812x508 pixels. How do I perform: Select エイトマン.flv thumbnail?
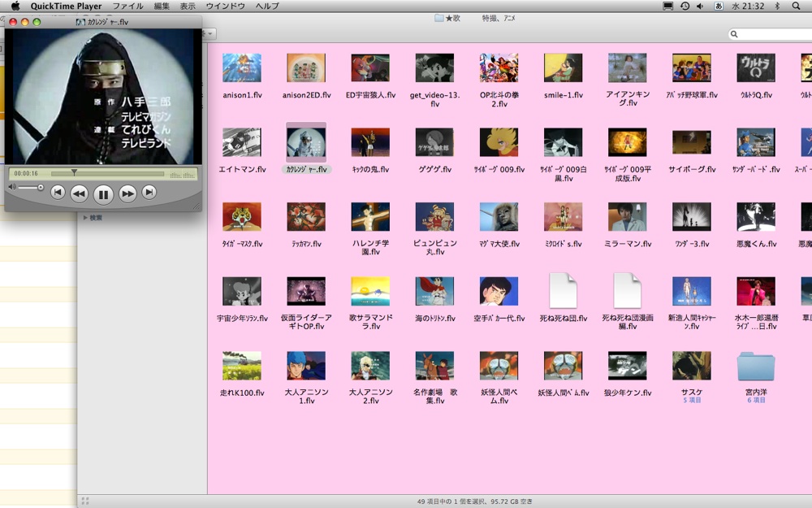point(242,142)
